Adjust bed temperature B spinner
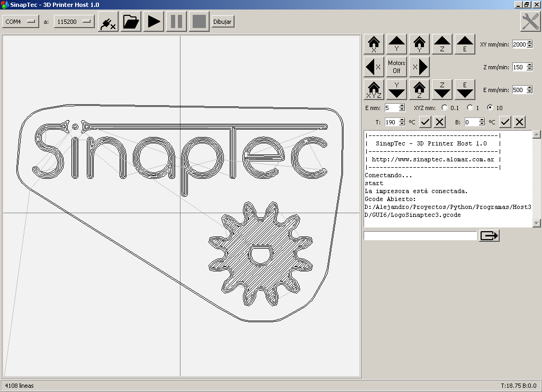The image size is (542, 392). tap(482, 122)
